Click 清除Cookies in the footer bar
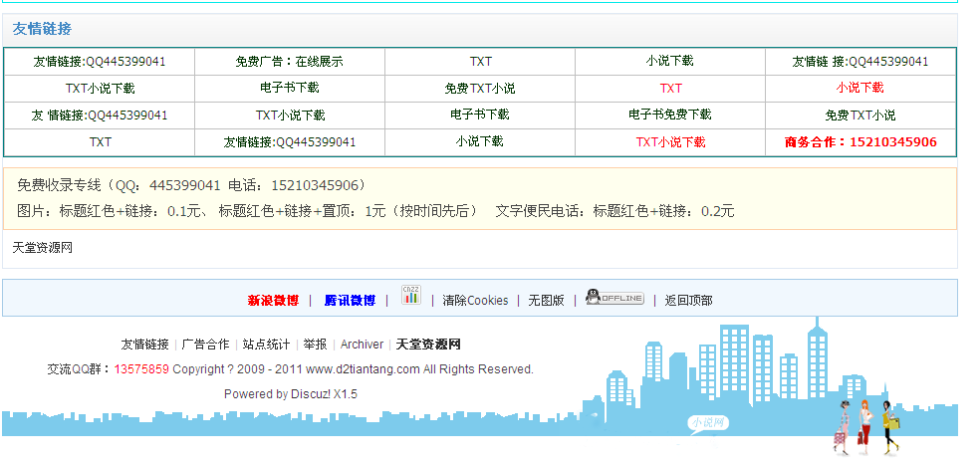Image resolution: width=980 pixels, height=465 pixels. point(475,301)
